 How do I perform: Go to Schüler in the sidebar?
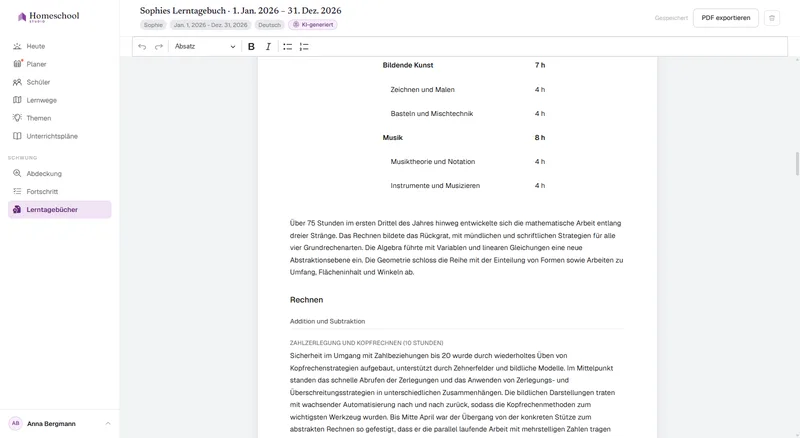[x=60, y=82]
